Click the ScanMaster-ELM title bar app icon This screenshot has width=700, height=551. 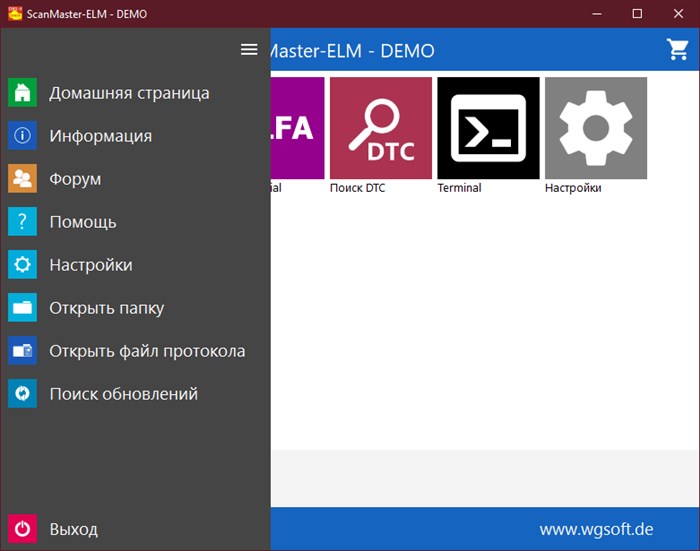click(x=15, y=13)
